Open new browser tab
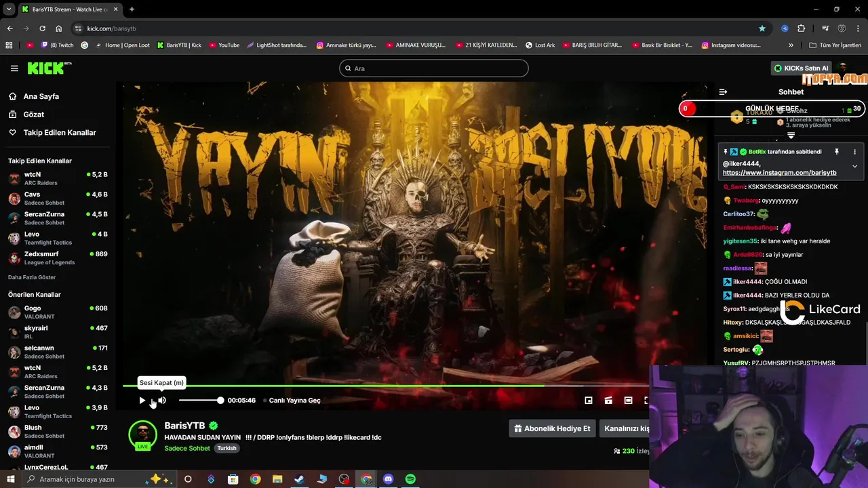Viewport: 868px width, 488px height. (x=132, y=9)
